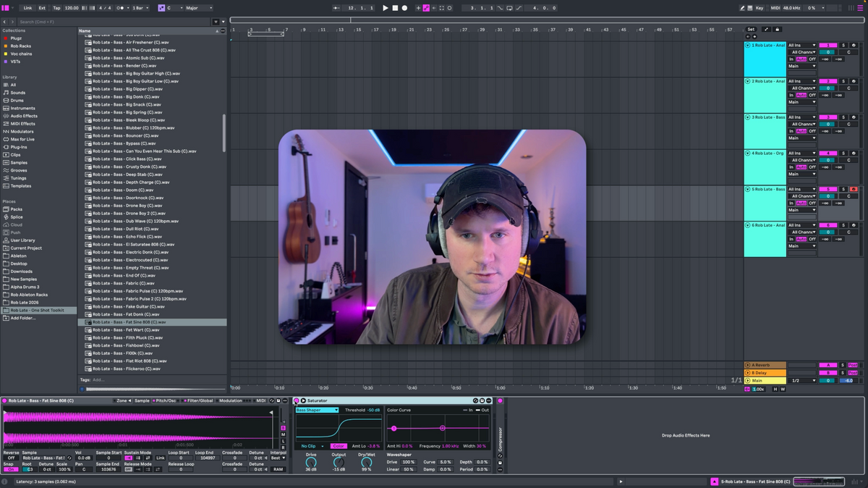Switch to Modulation tab in Simpler
868x488 pixels.
[x=231, y=400]
